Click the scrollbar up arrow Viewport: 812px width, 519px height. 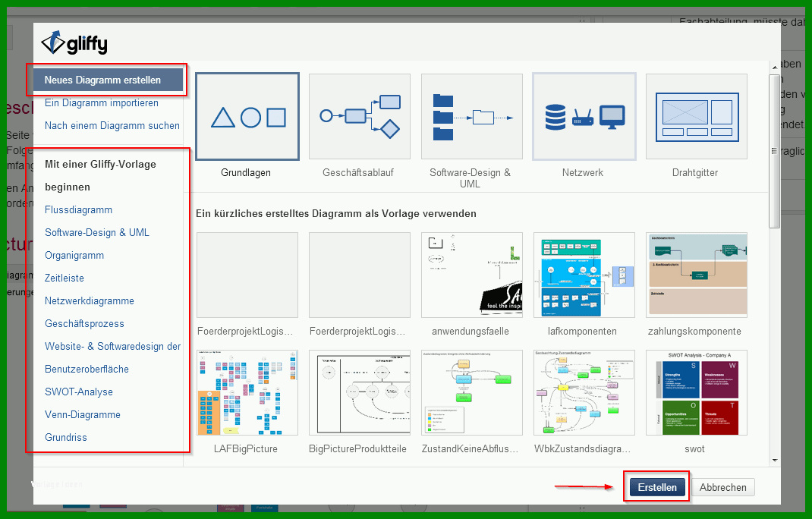[775, 68]
